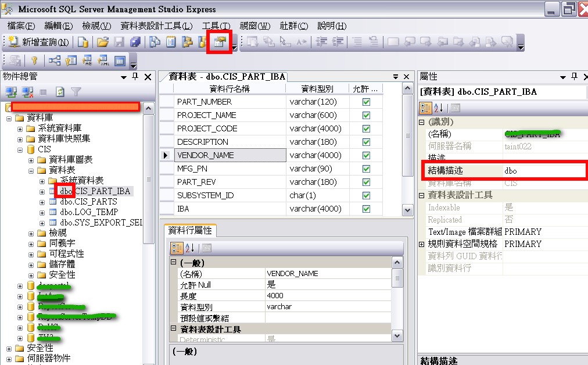Click the Object Explorer toolbar icon

pyautogui.click(x=187, y=42)
